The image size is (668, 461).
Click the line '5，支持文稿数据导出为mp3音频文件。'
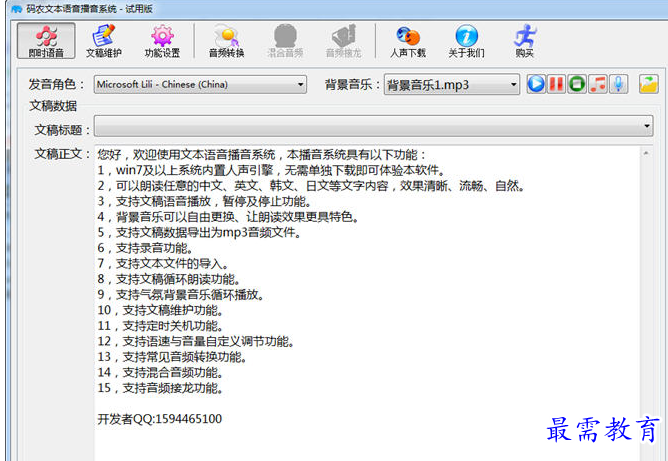[x=199, y=232]
